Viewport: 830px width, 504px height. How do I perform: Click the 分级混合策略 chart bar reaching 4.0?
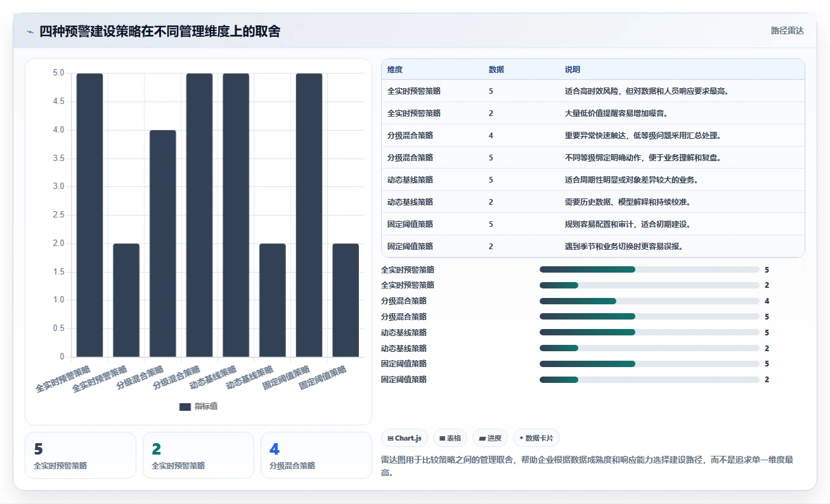163,243
